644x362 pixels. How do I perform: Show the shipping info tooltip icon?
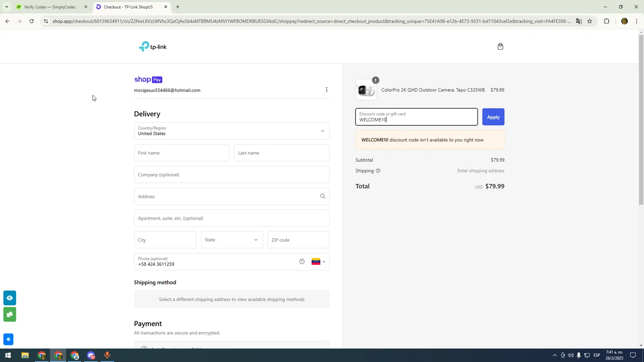378,171
